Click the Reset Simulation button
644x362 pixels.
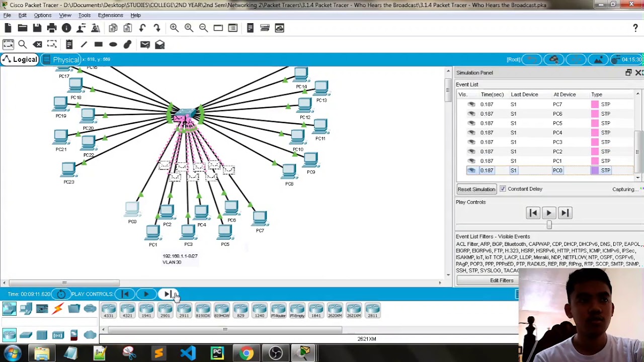click(476, 189)
